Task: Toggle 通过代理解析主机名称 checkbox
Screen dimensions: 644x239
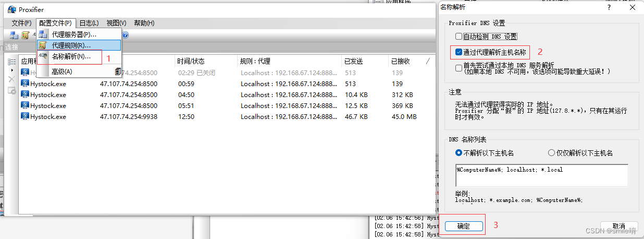Action: [459, 52]
